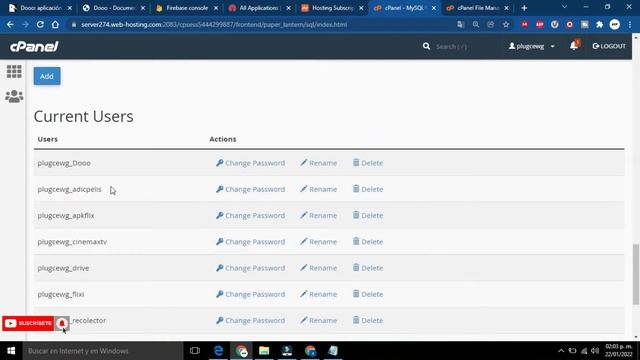The width and height of the screenshot is (640, 360).
Task: Reload the current page
Action: tap(40, 24)
